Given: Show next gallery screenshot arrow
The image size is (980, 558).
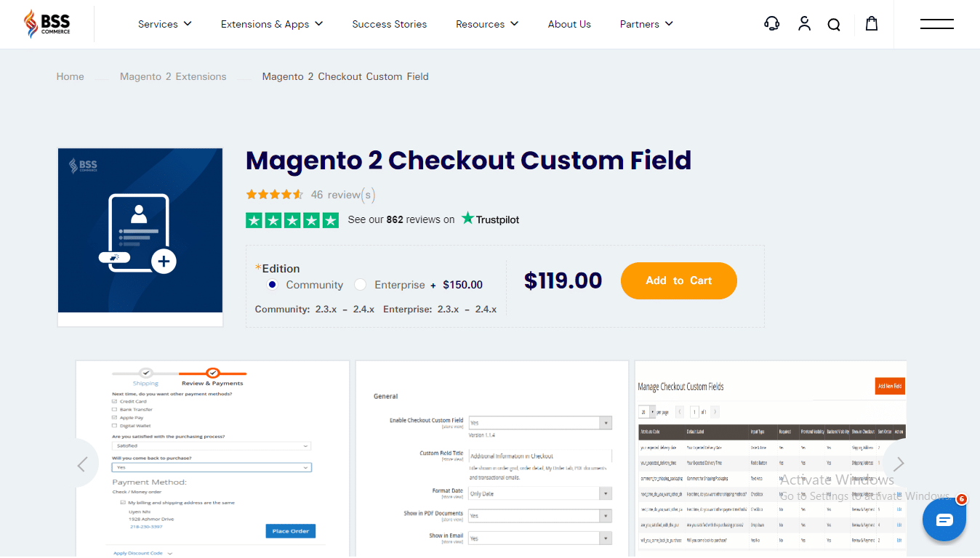Looking at the screenshot, I should click(x=899, y=464).
